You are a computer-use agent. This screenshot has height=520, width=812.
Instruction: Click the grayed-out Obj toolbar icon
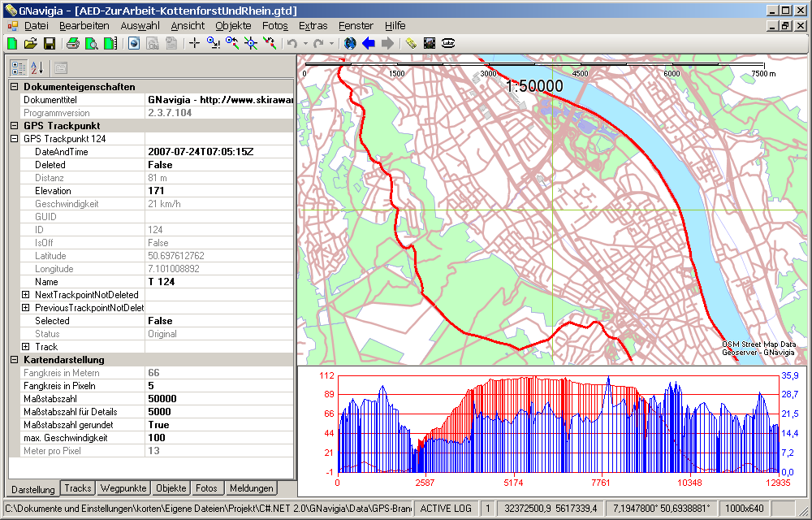pos(153,44)
